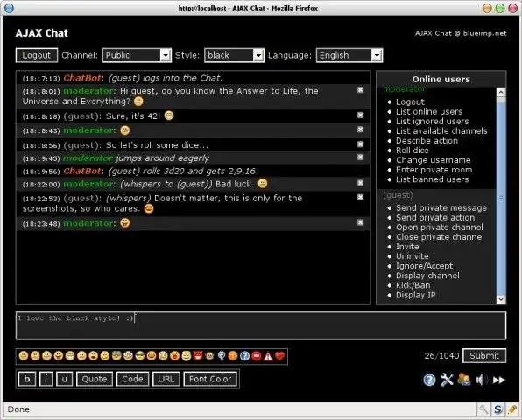Image resolution: width=522 pixels, height=420 pixels.
Task: Choose "Send private message" for guest
Action: (x=441, y=208)
